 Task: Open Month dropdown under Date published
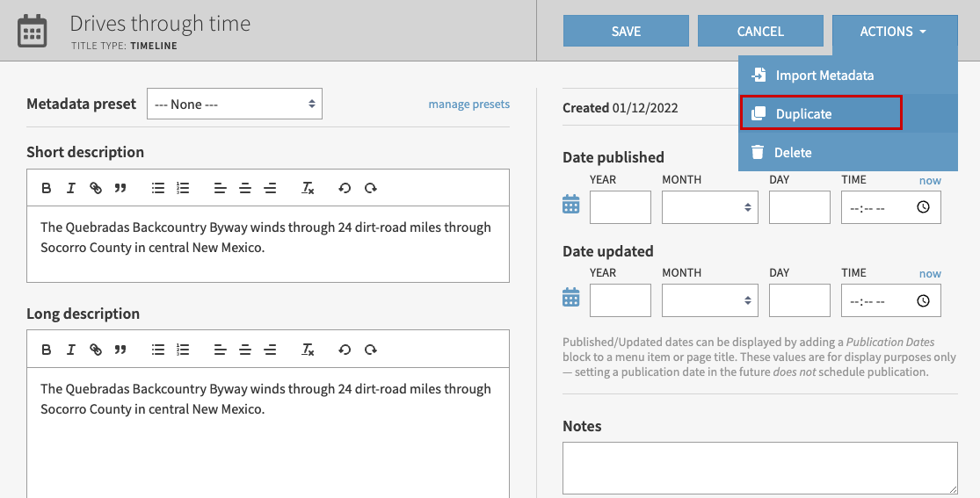click(x=710, y=207)
